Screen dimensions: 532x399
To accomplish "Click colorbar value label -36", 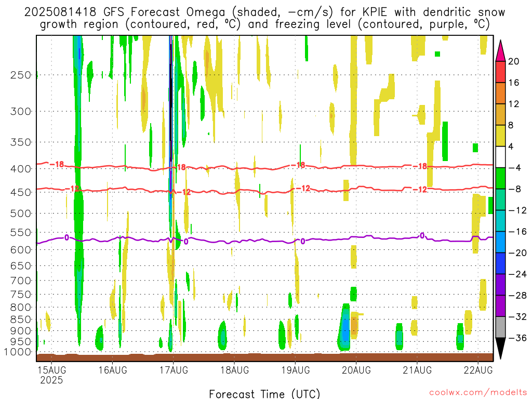I will pos(517,338).
